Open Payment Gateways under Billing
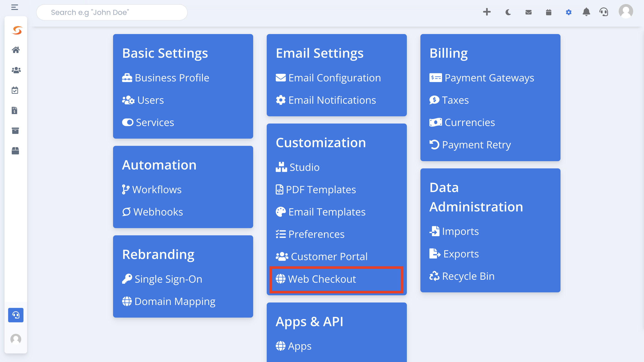 (482, 78)
